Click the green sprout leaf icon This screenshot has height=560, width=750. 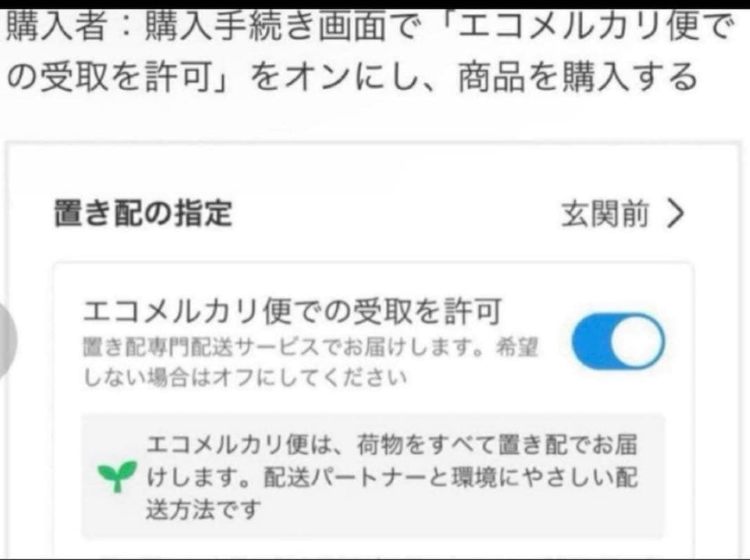(117, 476)
